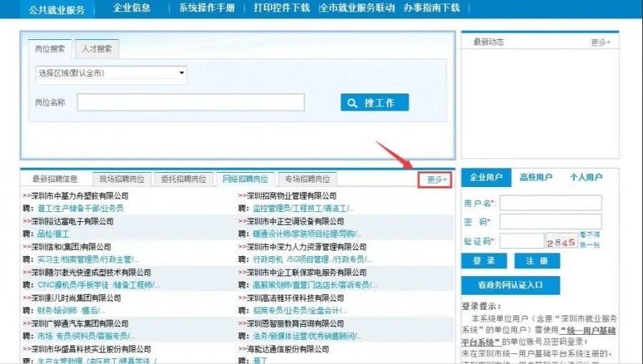Viewport: 643px width, 364px height.
Task: Open 系统操作手册 in the top navigation
Action: click(206, 9)
